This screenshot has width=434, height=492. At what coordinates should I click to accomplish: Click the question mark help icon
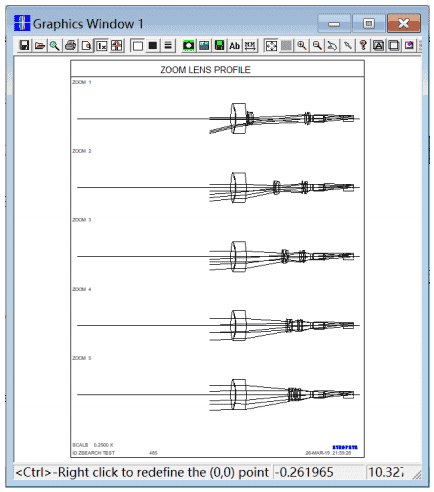click(363, 46)
